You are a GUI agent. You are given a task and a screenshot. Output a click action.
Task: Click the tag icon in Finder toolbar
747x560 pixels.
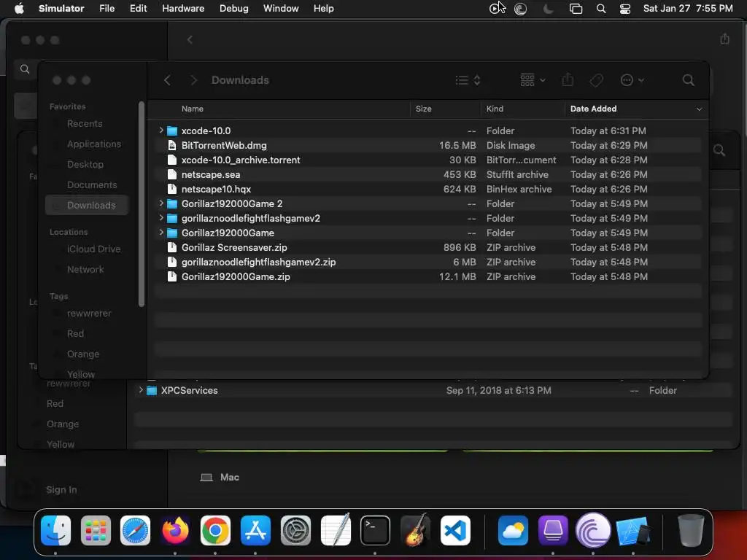tap(596, 80)
